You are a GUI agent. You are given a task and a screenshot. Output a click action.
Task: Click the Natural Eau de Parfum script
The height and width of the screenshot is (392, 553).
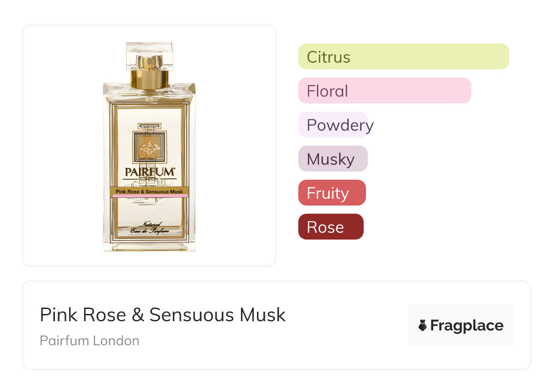coord(149,228)
